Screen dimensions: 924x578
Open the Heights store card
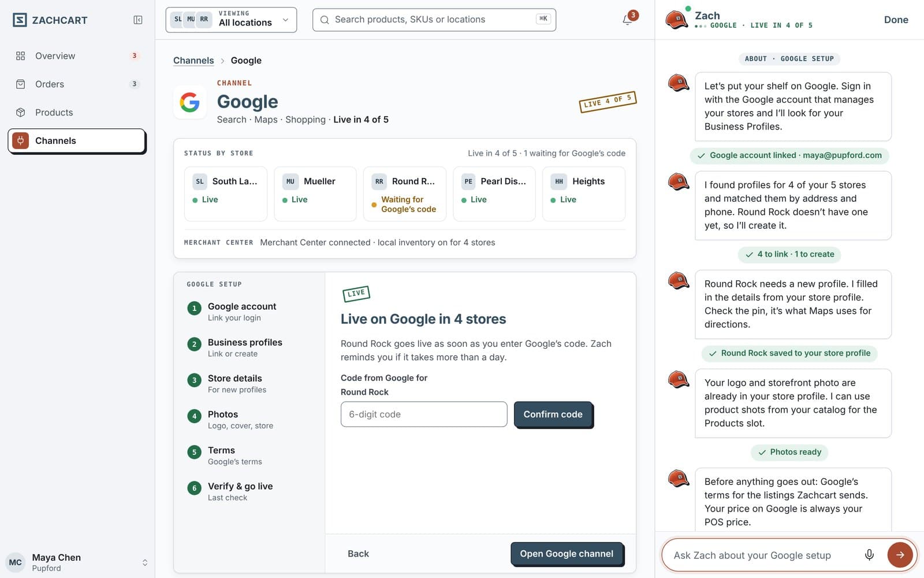click(x=584, y=194)
